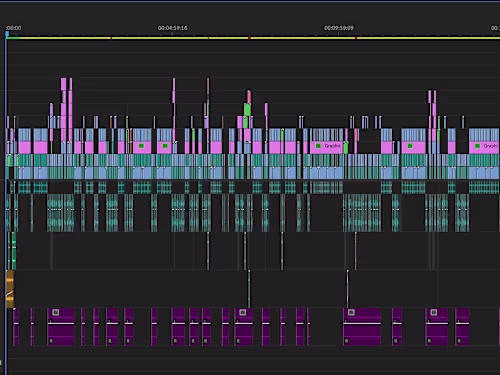Click the R channel label on the widest purple audio clip
Screen dimensions: 500x375
pyautogui.click(x=346, y=341)
